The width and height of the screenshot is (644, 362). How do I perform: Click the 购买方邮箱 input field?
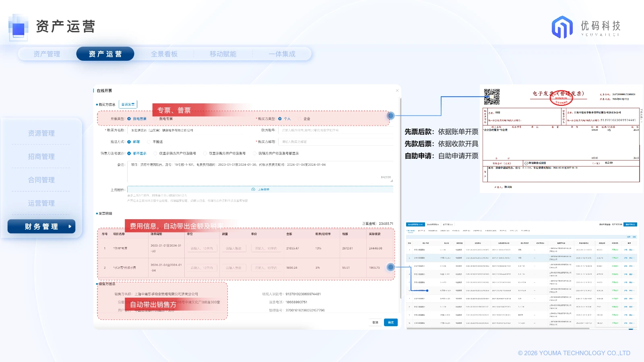click(x=336, y=142)
